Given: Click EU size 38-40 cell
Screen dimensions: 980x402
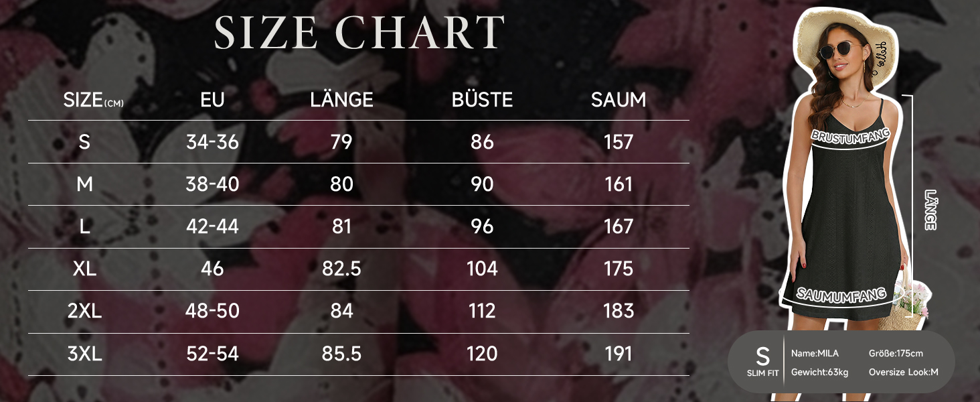Looking at the screenshot, I should click(212, 184).
